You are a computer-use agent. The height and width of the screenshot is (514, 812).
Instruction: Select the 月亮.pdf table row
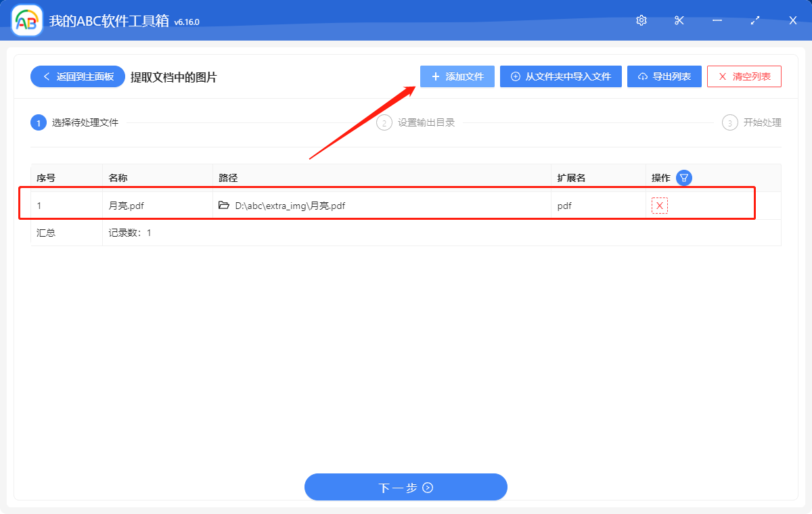[x=338, y=205]
